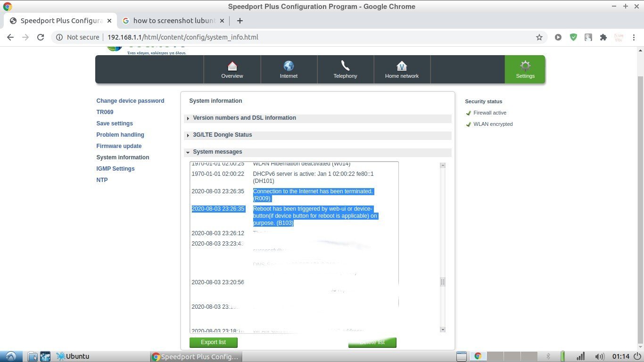
Task: Click the message log scrollbar down arrow
Action: coord(442,329)
